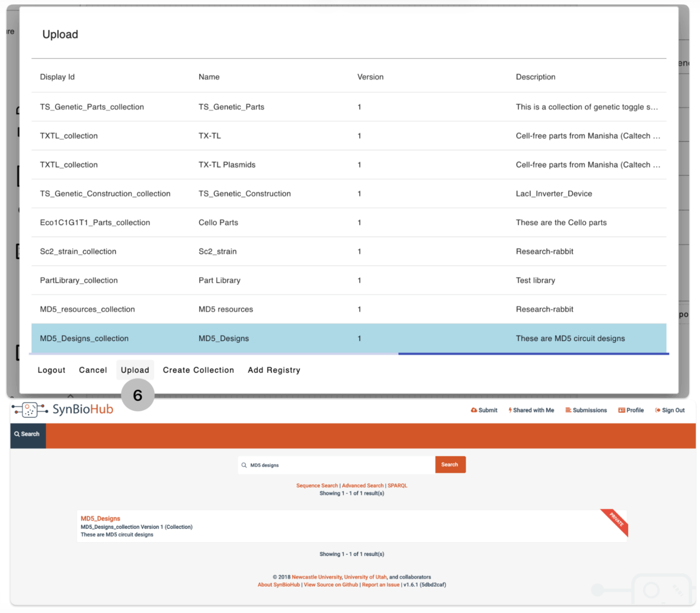700x613 pixels.
Task: Open Sequence Search link
Action: pyautogui.click(x=317, y=486)
